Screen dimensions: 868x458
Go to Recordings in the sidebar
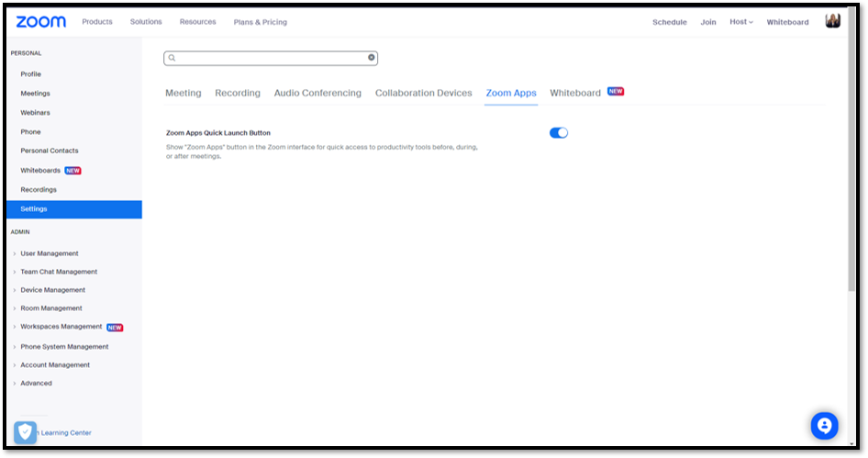click(39, 189)
